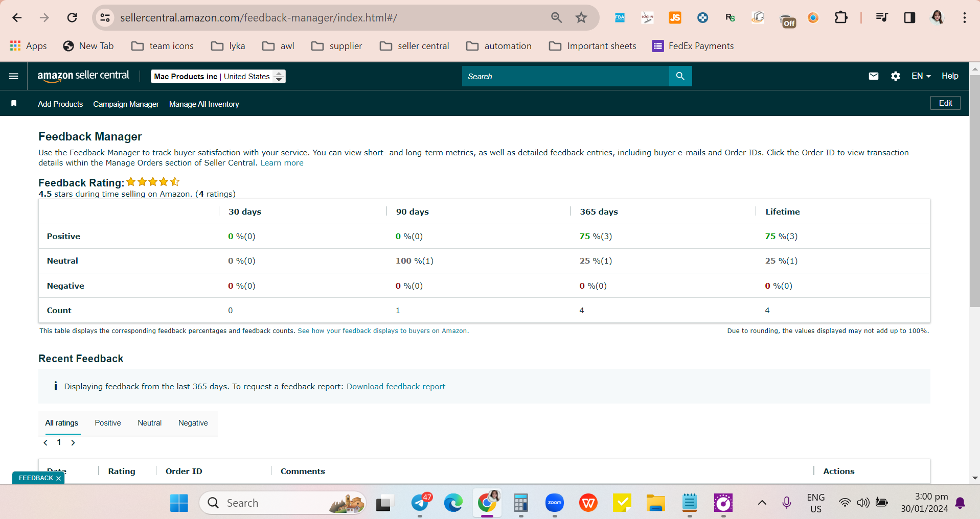Viewport: 980px width, 519px height.
Task: Open the automation bookmarks folder
Action: pyautogui.click(x=499, y=46)
